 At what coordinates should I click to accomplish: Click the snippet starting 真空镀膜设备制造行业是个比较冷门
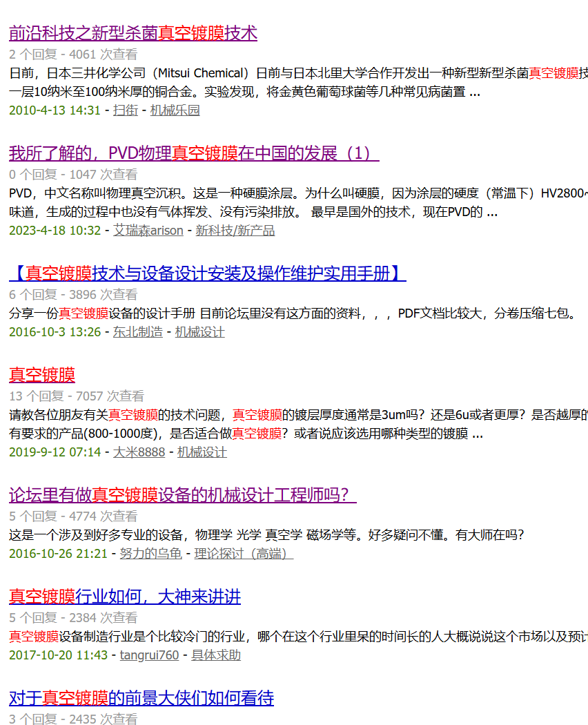[x=298, y=637]
